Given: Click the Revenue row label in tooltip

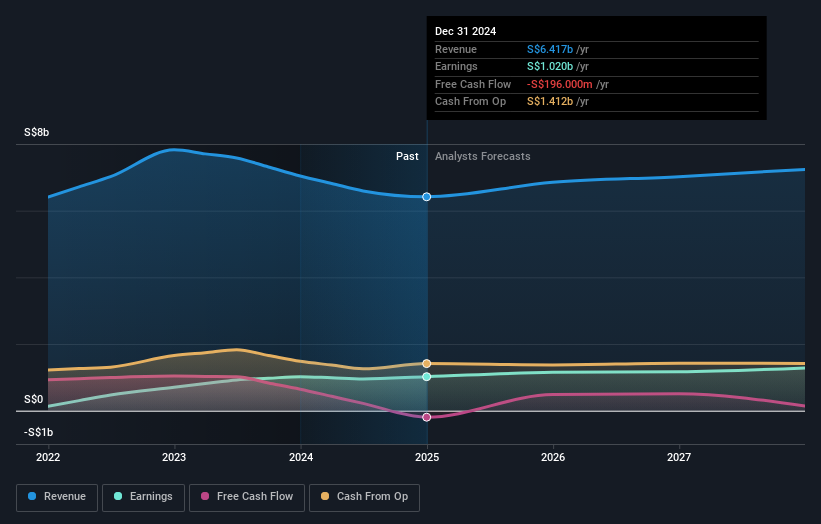Looking at the screenshot, I should tap(456, 49).
